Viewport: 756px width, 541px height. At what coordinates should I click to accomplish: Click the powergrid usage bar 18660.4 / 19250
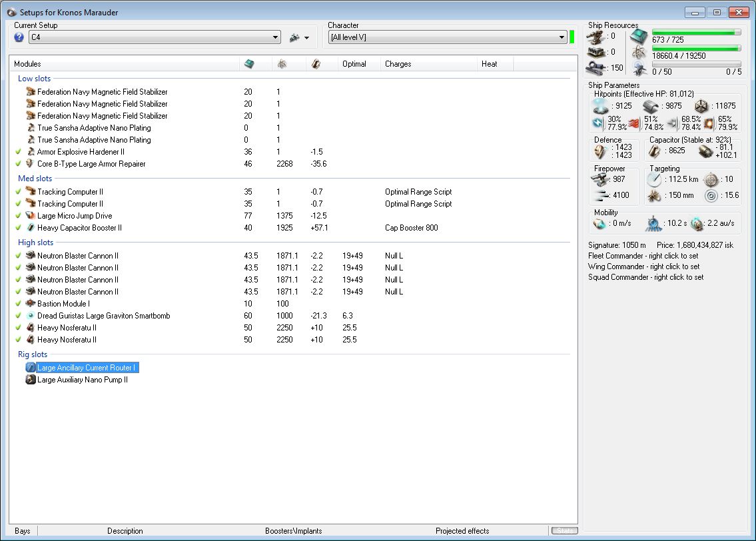pyautogui.click(x=696, y=48)
